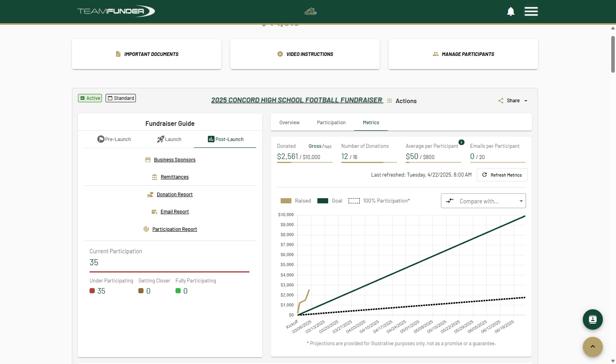The height and width of the screenshot is (364, 616).
Task: Open the 2025 Concord High School Football Fundraiser title
Action: coord(297,100)
